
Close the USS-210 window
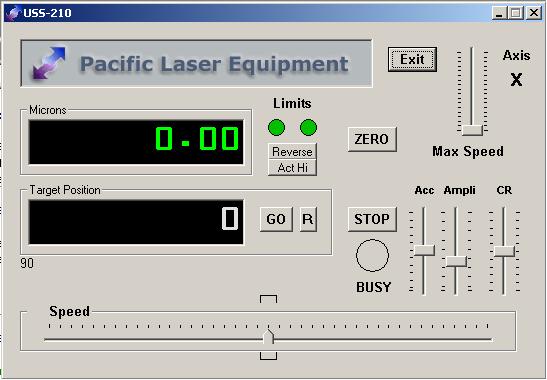534,13
